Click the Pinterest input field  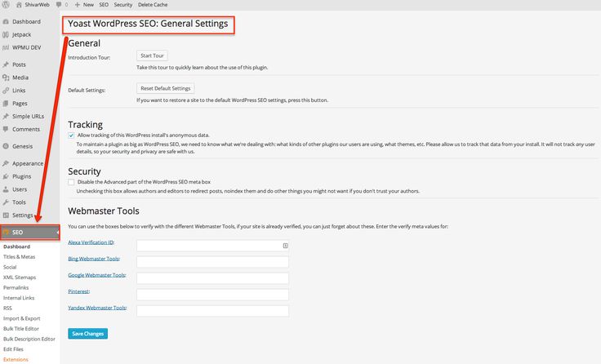213,295
